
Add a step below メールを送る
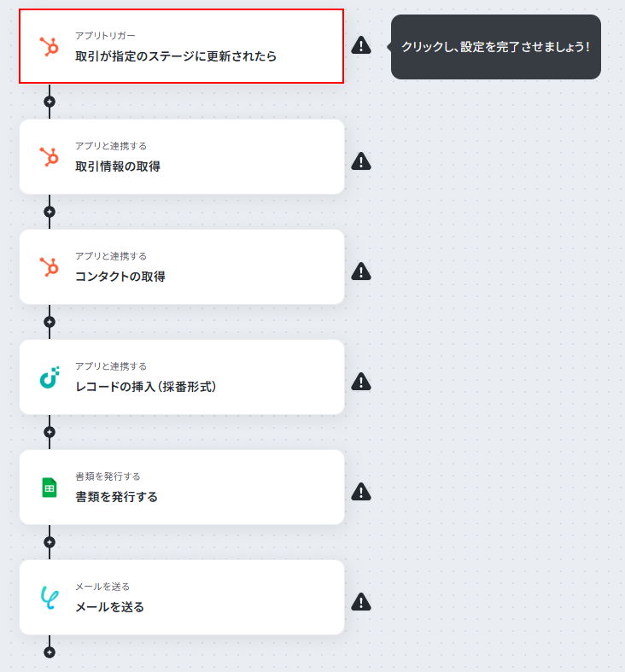[50, 652]
